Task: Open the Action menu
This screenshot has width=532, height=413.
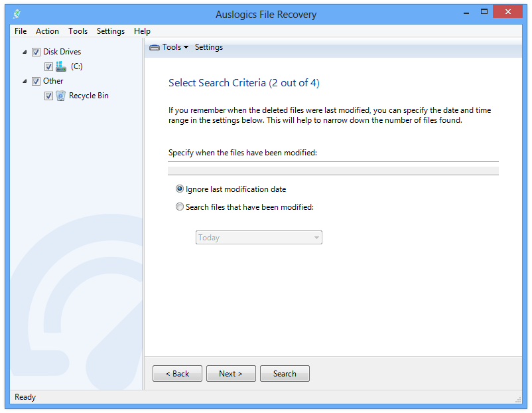Action: [47, 31]
